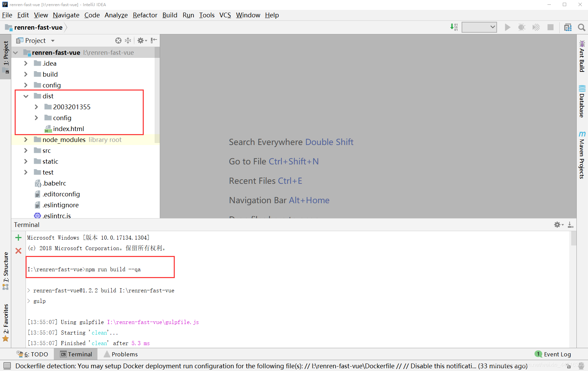Image resolution: width=588 pixels, height=371 pixels.
Task: Open the Window menu
Action: coord(248,15)
